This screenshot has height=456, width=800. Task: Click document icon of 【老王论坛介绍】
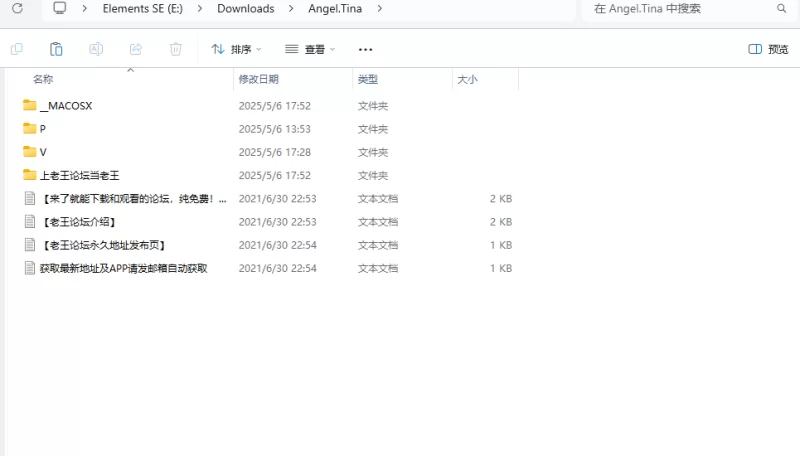[x=30, y=221]
